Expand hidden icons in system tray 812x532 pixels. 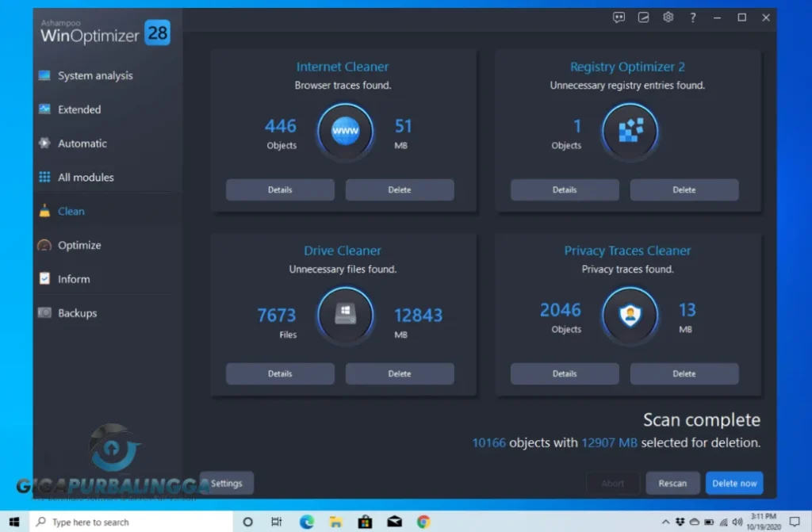pyautogui.click(x=665, y=522)
